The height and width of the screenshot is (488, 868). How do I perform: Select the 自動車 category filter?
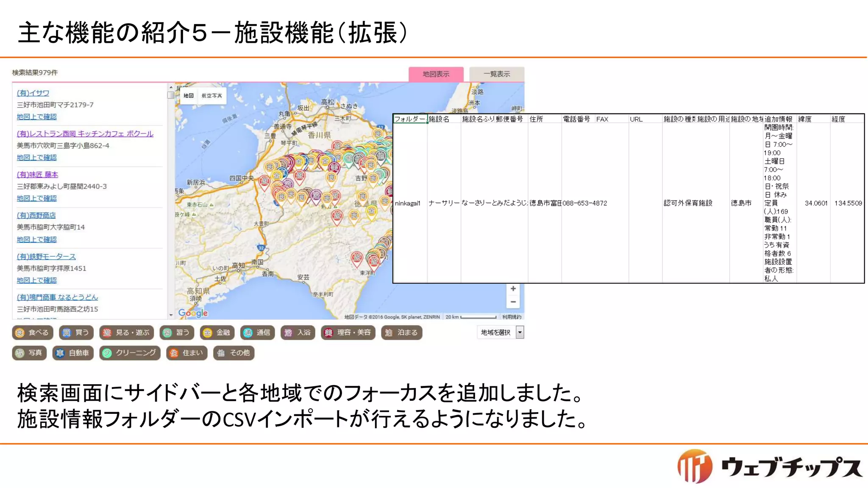(x=73, y=353)
